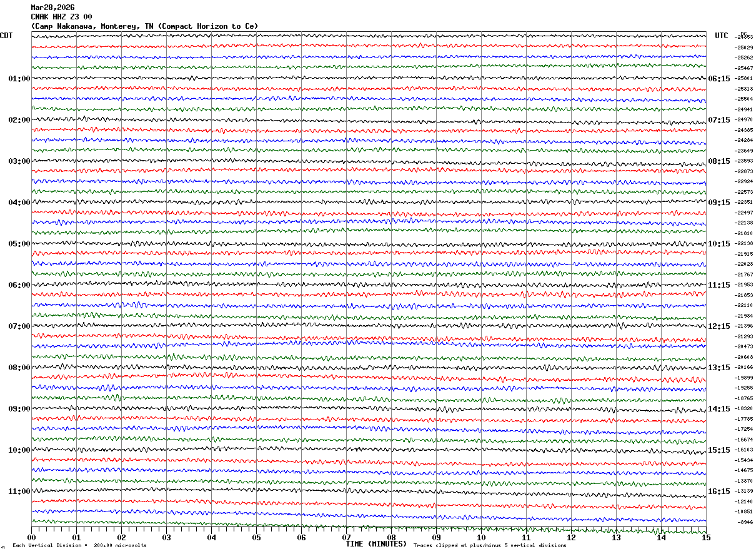This screenshot has height=554, width=756.
Task: Select the 05:00 CDT time label
Action: click(x=19, y=244)
